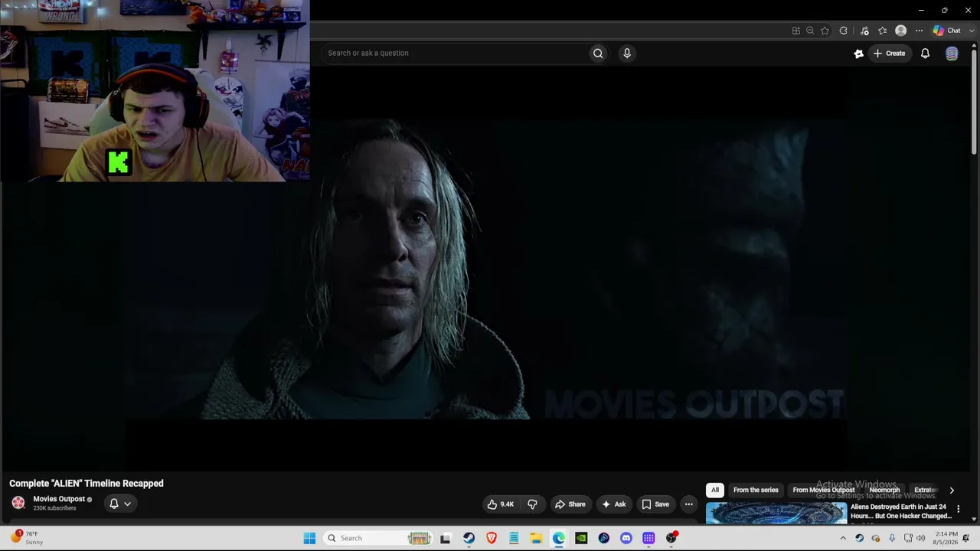
Task: Open YouTube notifications bell in the header
Action: coord(925,53)
